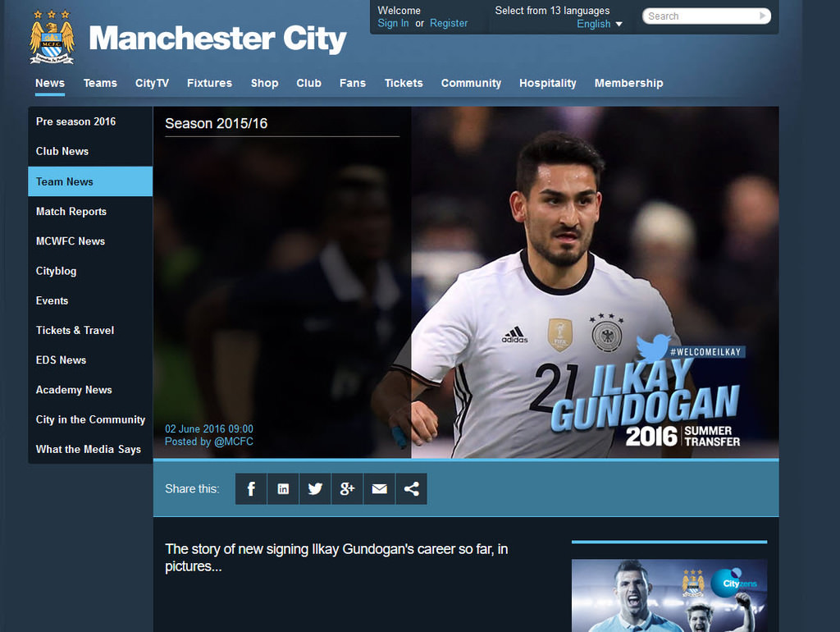Open the CityTV menu item
840x632 pixels.
[x=152, y=83]
